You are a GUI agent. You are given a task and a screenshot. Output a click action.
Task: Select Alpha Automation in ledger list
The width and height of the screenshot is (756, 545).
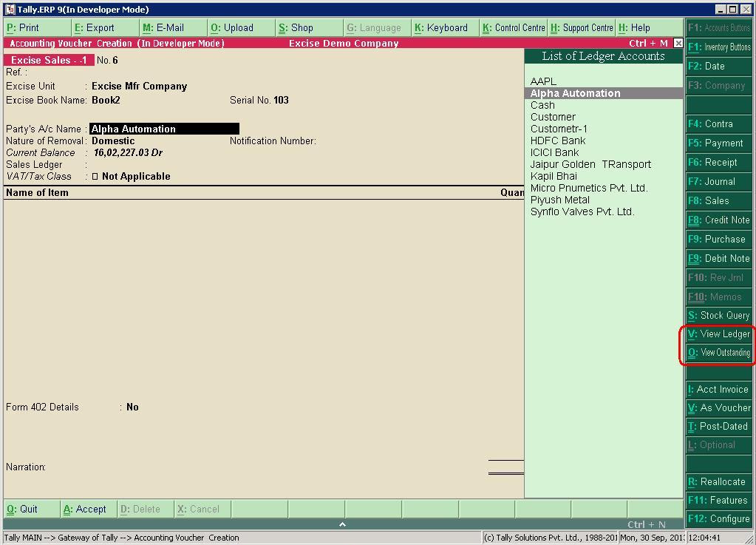[604, 93]
